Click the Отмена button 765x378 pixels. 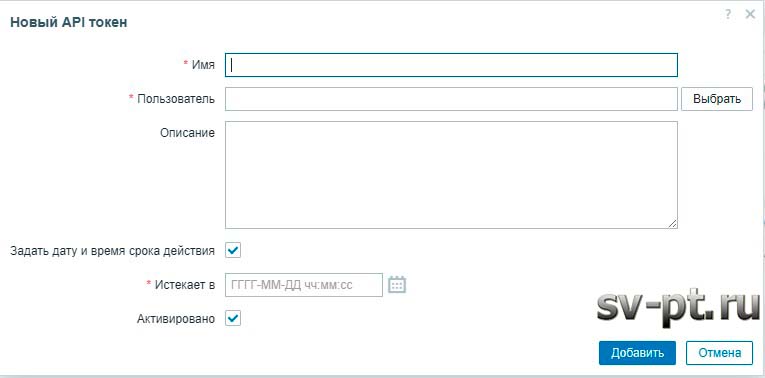click(719, 353)
